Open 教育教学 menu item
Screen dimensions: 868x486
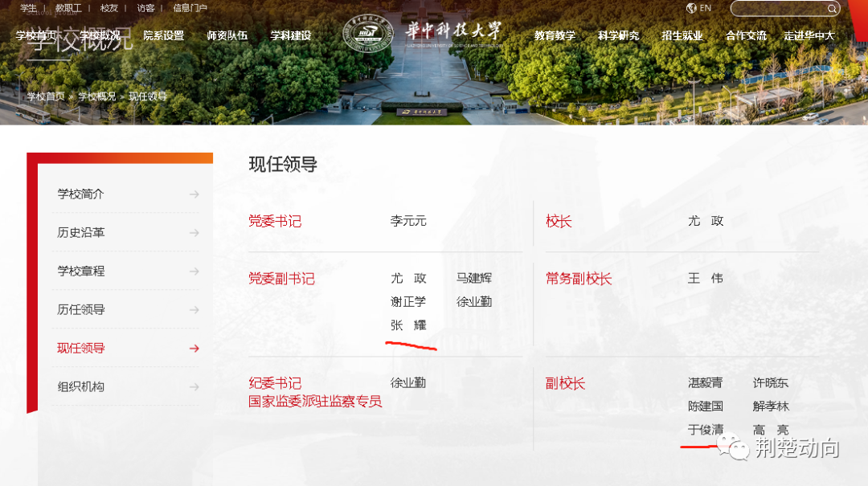pos(555,35)
